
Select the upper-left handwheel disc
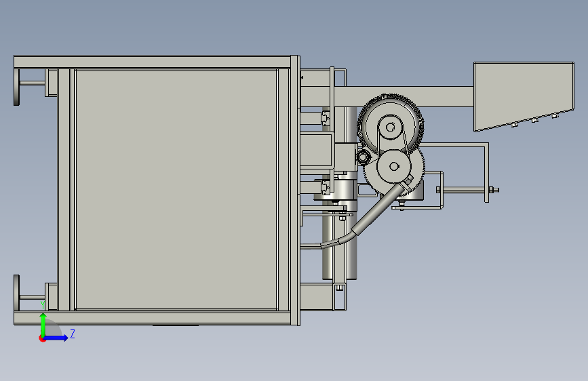[x=16, y=87]
